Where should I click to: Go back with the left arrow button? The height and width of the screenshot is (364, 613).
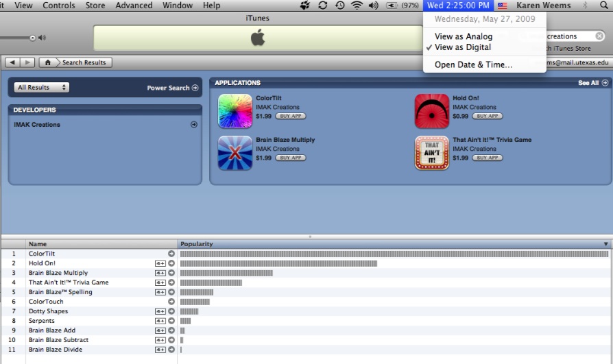[x=12, y=62]
